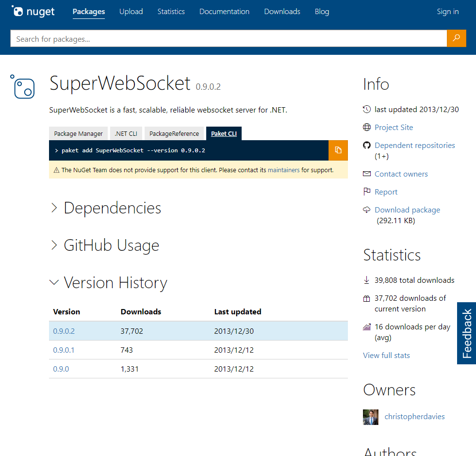
Task: Click the Report link
Action: [386, 192]
